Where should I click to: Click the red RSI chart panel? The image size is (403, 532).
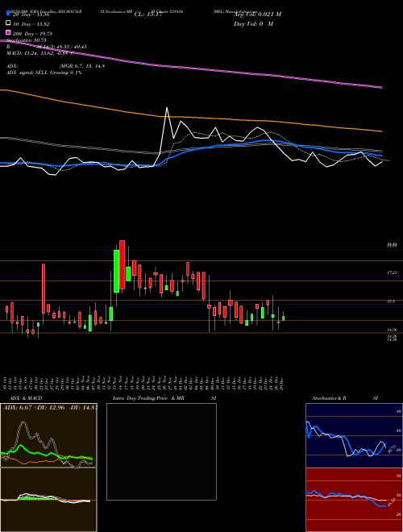point(354,500)
